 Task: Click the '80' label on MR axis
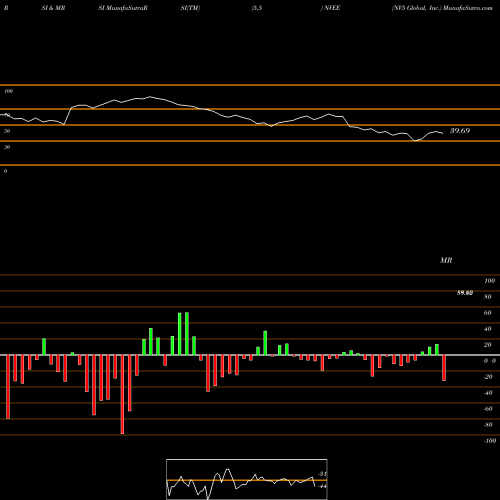488,297
